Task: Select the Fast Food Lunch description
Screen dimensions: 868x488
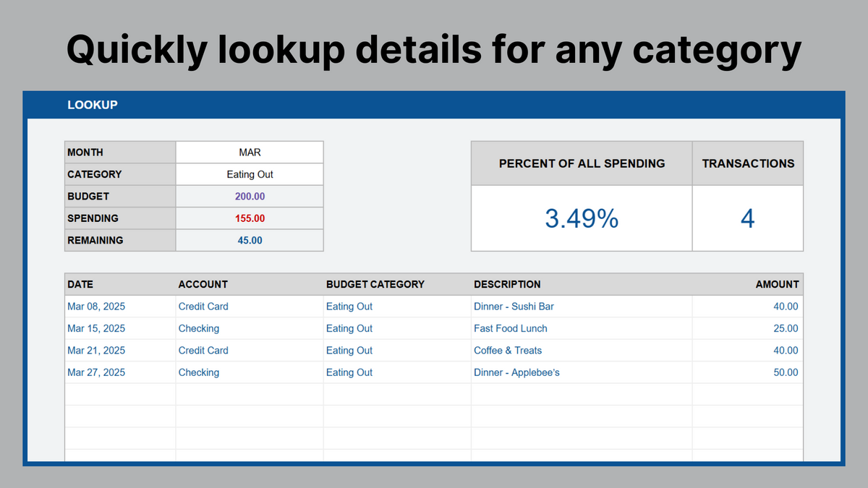Action: (x=511, y=328)
